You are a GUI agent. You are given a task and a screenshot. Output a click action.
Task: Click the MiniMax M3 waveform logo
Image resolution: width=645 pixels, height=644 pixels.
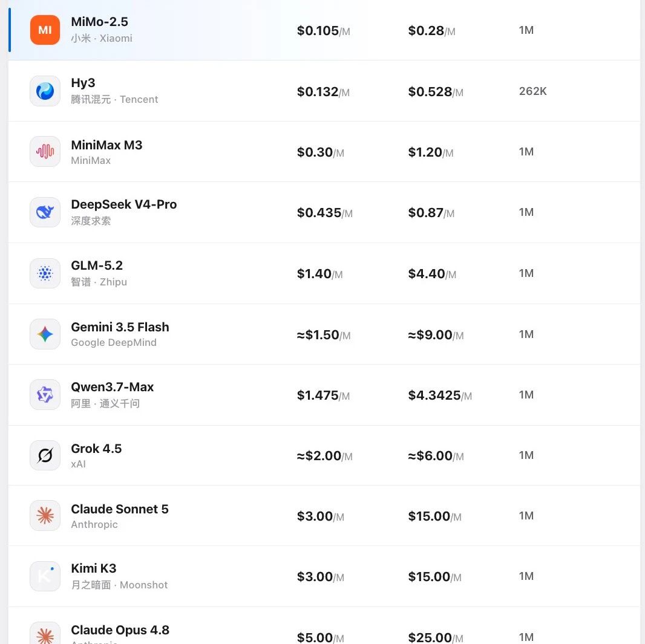[45, 152]
